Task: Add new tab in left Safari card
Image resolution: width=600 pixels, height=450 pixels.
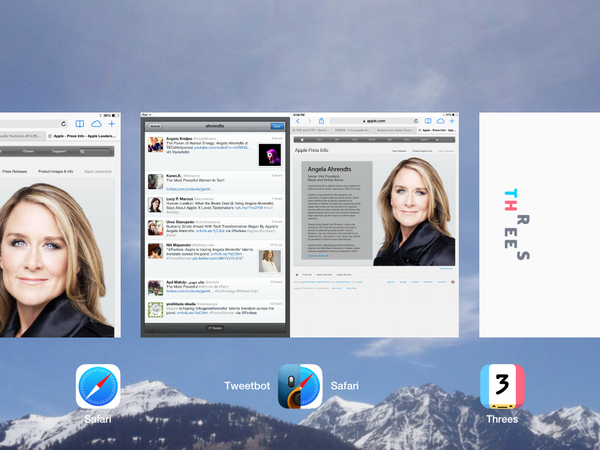Action: coord(111,124)
